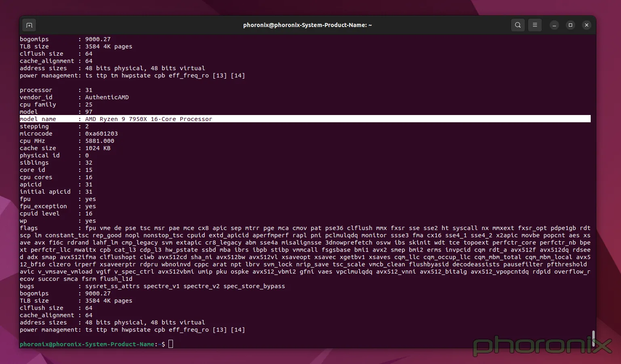621x364 pixels.
Task: Click 'decodeassists' in the flags output
Action: [x=476, y=264]
